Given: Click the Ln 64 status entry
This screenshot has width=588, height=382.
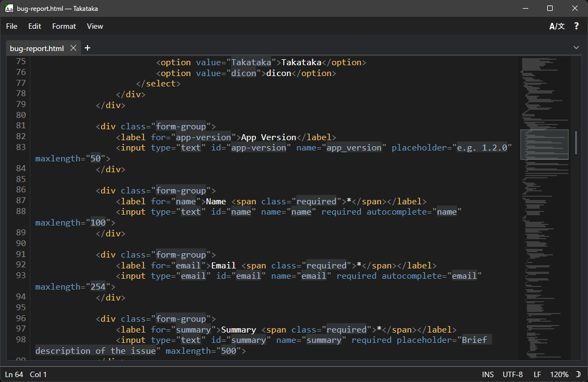Looking at the screenshot, I should click(14, 374).
